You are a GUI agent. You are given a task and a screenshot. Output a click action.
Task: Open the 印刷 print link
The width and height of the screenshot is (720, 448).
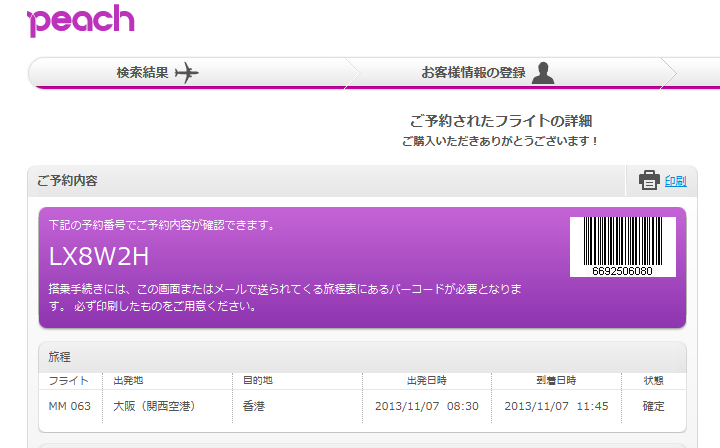675,181
